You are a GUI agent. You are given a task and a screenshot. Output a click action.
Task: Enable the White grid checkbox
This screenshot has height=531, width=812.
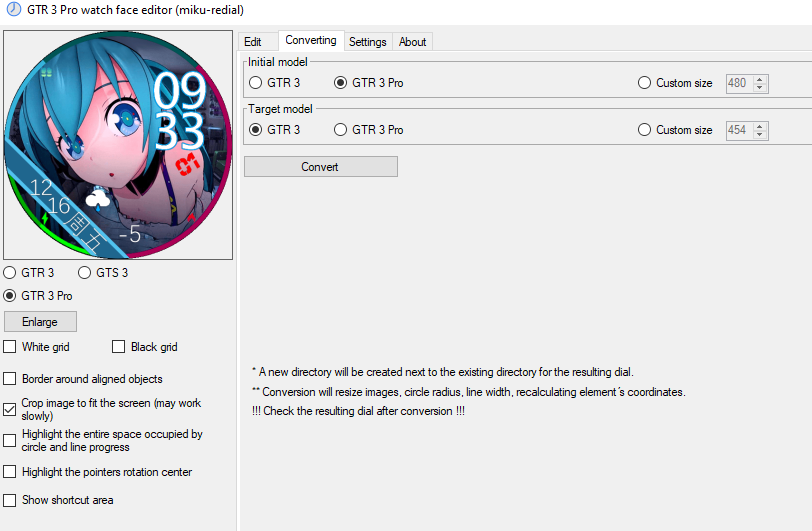(36, 347)
